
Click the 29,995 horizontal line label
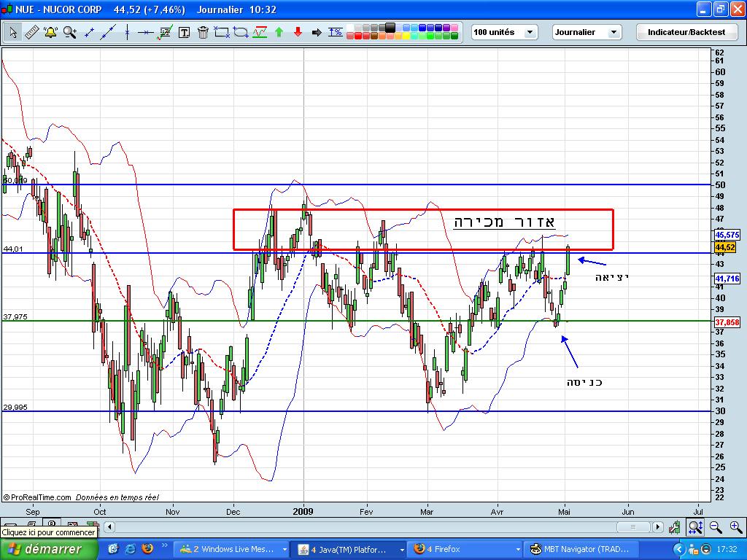tap(15, 407)
